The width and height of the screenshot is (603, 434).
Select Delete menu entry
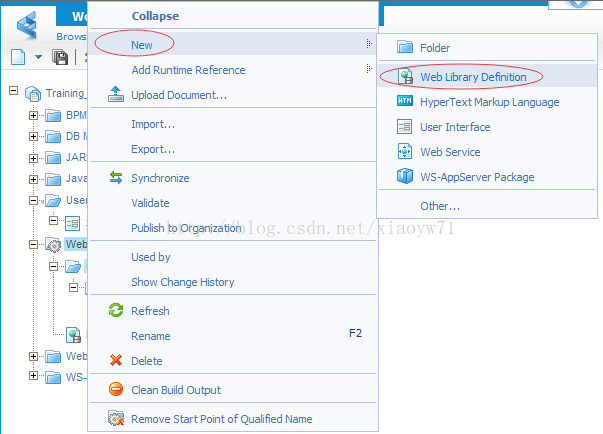(147, 361)
